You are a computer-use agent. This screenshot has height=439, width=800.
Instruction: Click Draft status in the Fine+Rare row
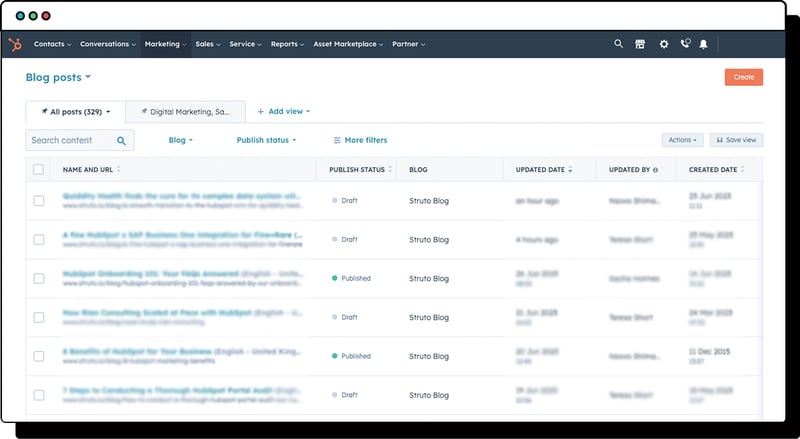(344, 240)
